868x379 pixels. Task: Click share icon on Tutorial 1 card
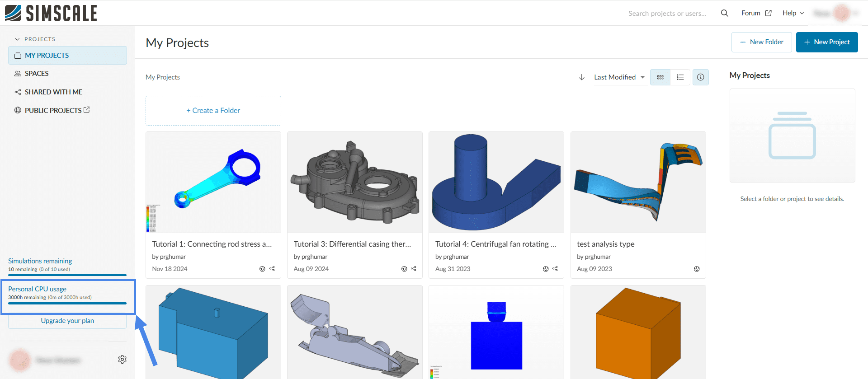[272, 269]
